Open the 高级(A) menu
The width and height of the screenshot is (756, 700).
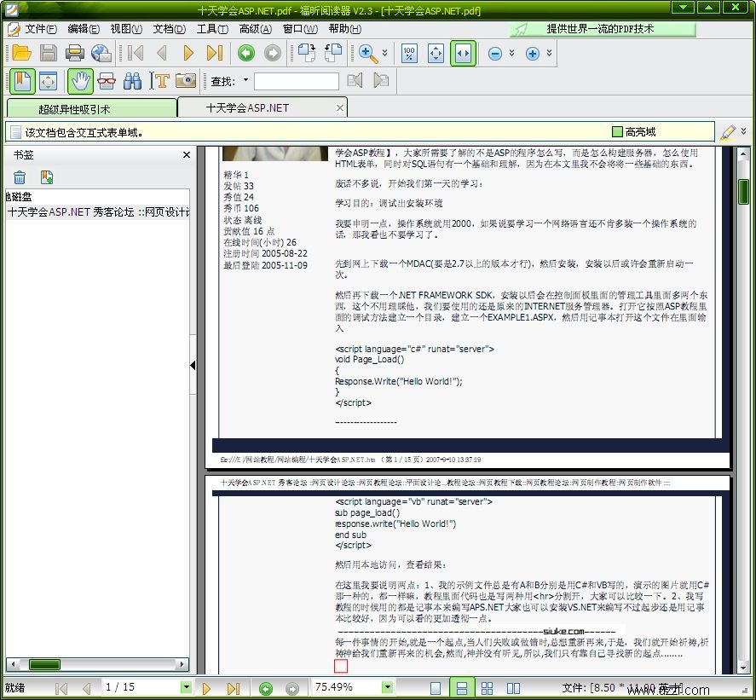pyautogui.click(x=256, y=29)
